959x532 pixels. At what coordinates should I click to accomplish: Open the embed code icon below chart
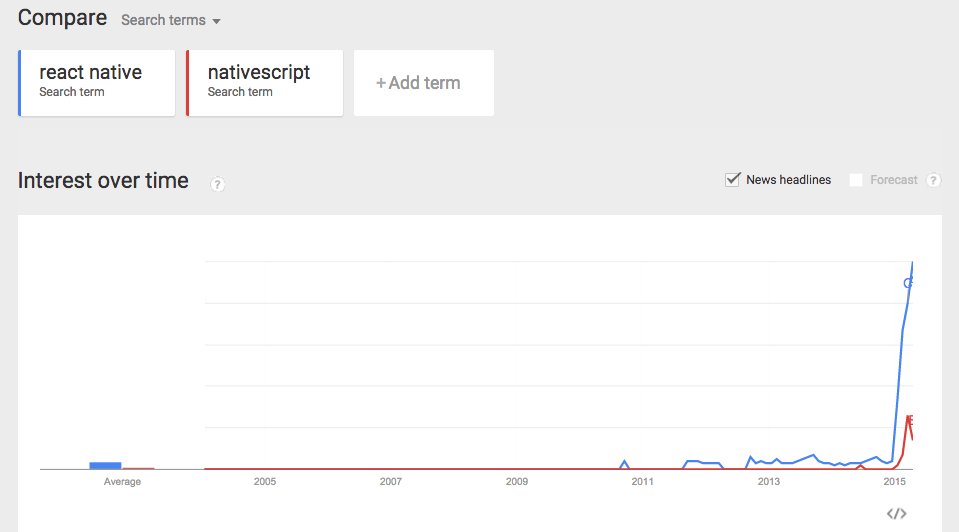point(897,514)
